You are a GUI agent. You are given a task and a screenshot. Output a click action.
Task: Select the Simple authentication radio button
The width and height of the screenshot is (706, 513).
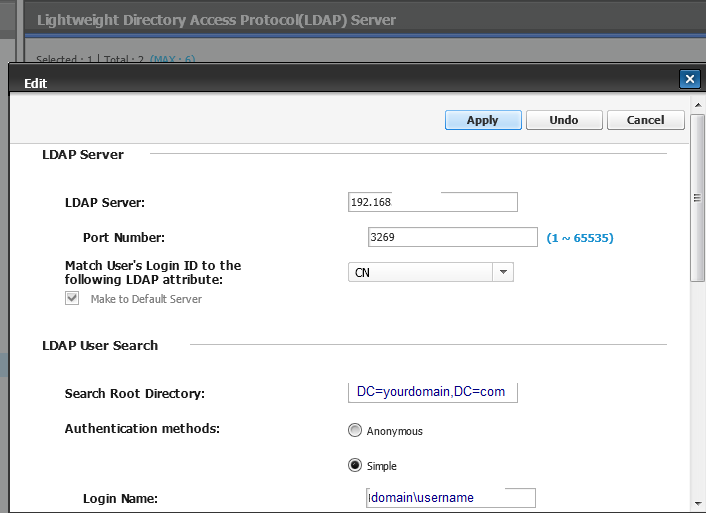(x=355, y=466)
